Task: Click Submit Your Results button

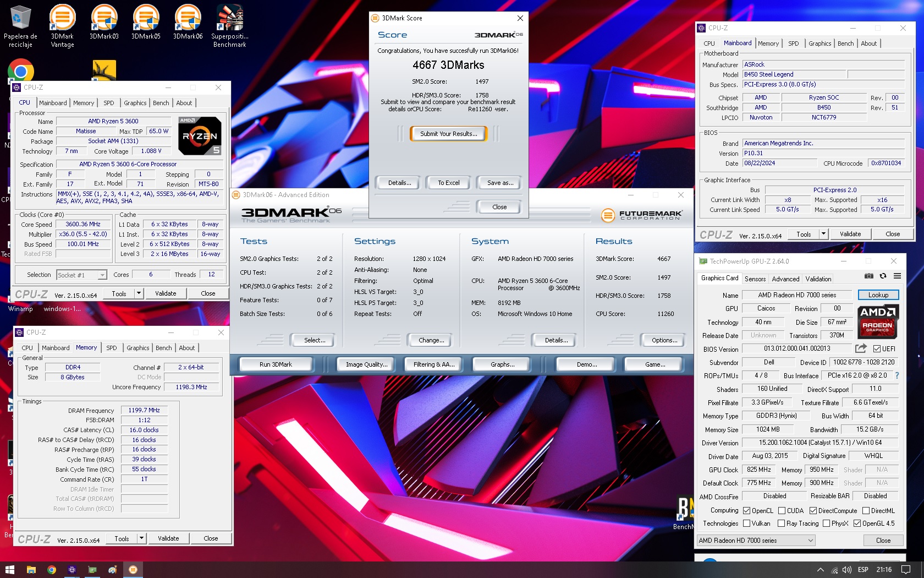Action: (x=448, y=134)
